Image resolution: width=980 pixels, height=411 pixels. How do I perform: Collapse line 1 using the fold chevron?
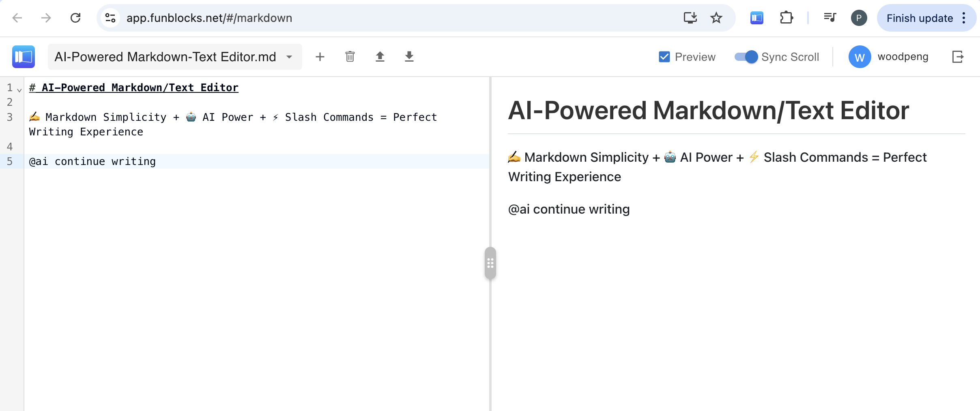[18, 89]
